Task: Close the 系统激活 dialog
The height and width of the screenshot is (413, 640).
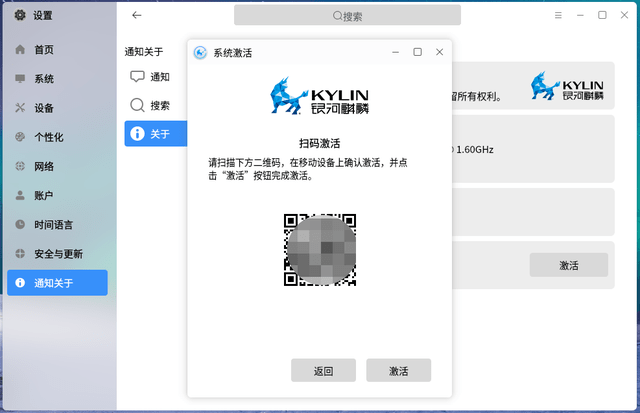Action: (x=440, y=52)
